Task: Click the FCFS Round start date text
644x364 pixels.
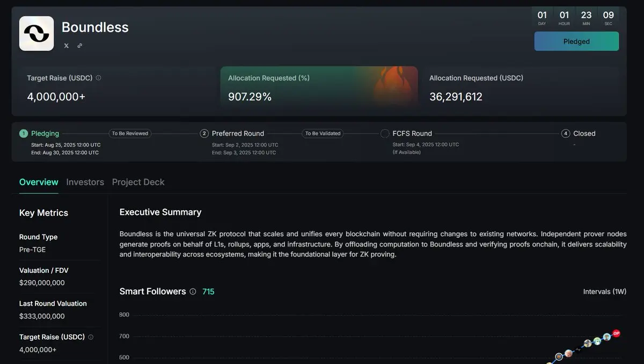Action: pyautogui.click(x=426, y=144)
